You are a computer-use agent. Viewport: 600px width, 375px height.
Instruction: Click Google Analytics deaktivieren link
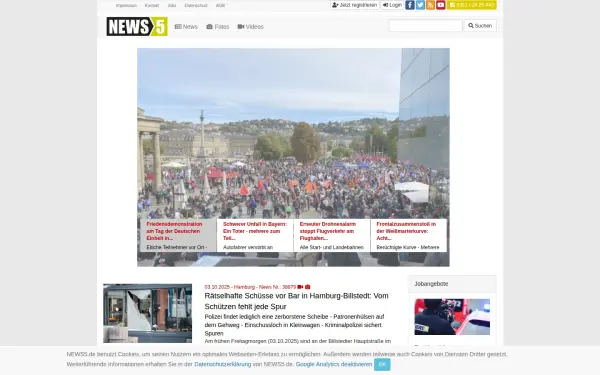pos(334,364)
